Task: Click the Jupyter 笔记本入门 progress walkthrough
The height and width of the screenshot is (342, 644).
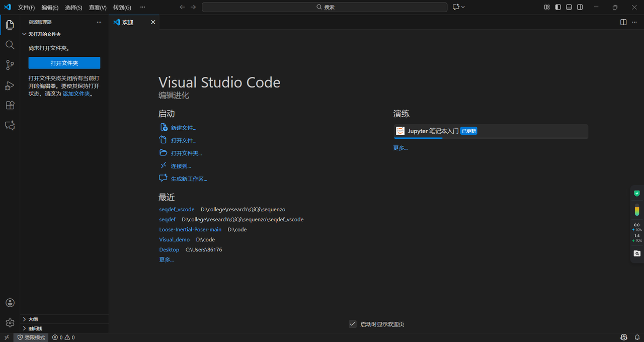Action: pyautogui.click(x=491, y=131)
